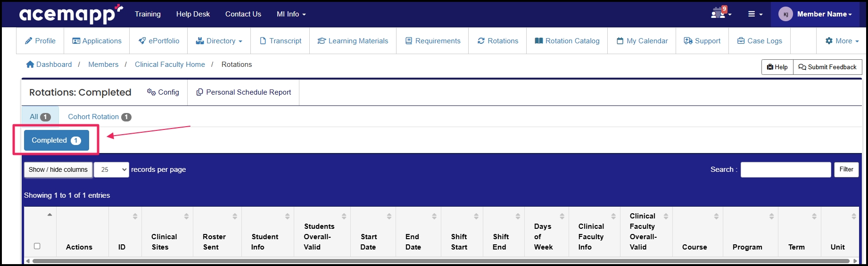Click the acemapp logo
Screen dimensions: 868x266
(71, 14)
